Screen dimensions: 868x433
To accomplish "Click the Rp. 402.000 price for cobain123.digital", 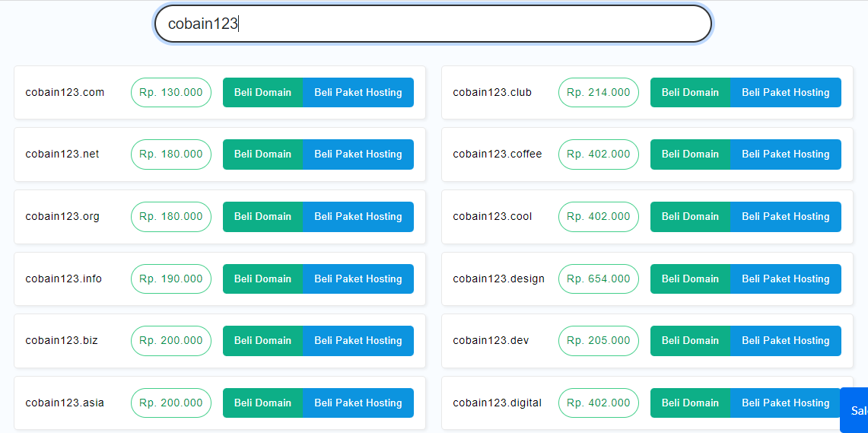I will pos(599,403).
